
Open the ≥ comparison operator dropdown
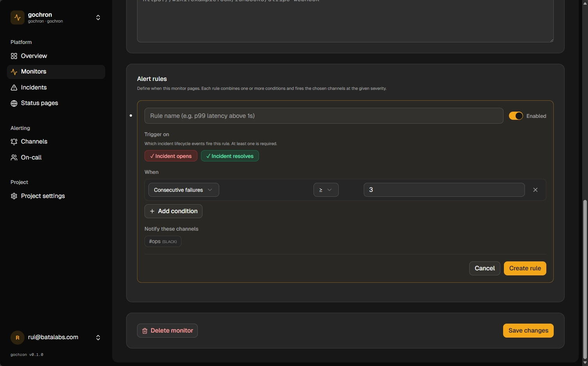[x=326, y=190]
